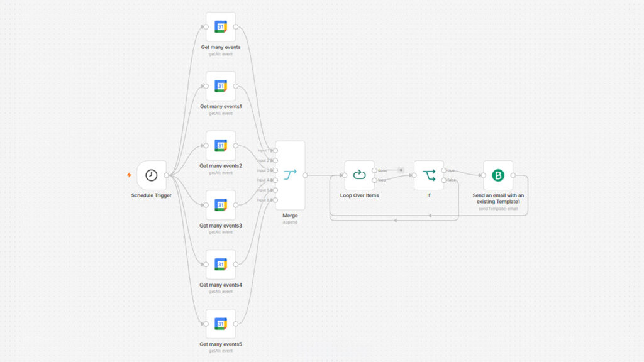
Task: Click the If node true output port
Action: coord(444,170)
